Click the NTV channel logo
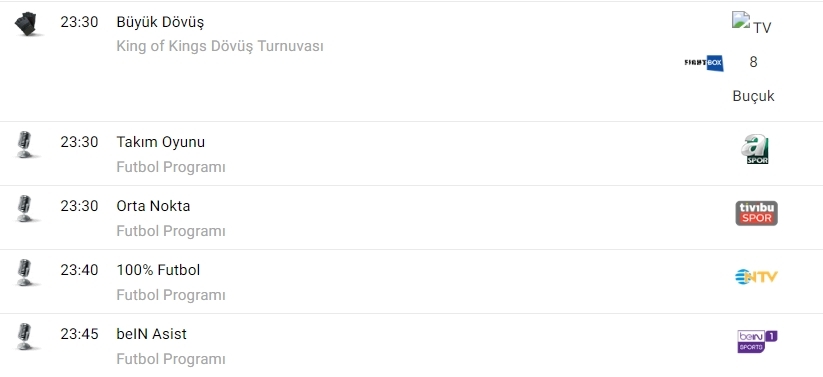The width and height of the screenshot is (823, 377). pos(756,277)
